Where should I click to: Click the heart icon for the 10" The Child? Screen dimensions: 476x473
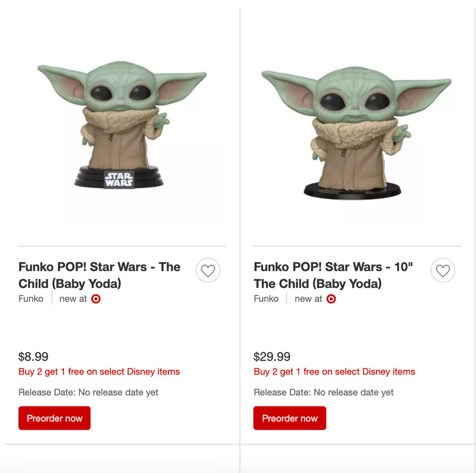pyautogui.click(x=443, y=271)
